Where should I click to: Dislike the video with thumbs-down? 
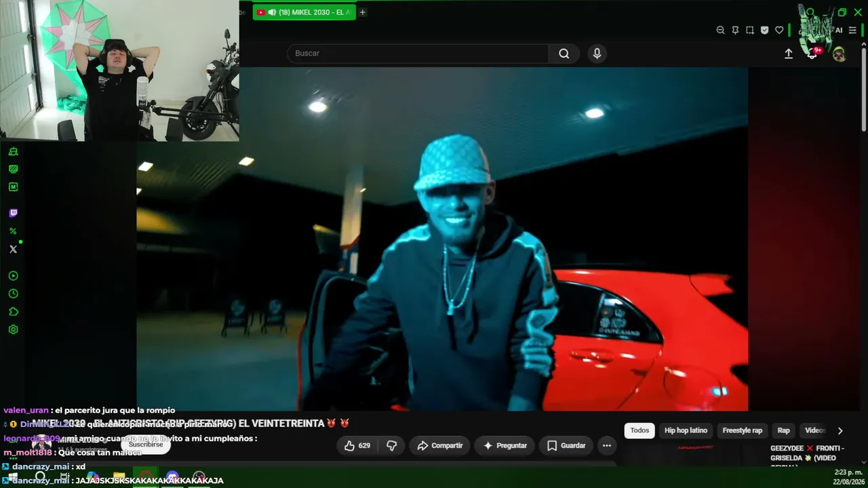pyautogui.click(x=391, y=445)
